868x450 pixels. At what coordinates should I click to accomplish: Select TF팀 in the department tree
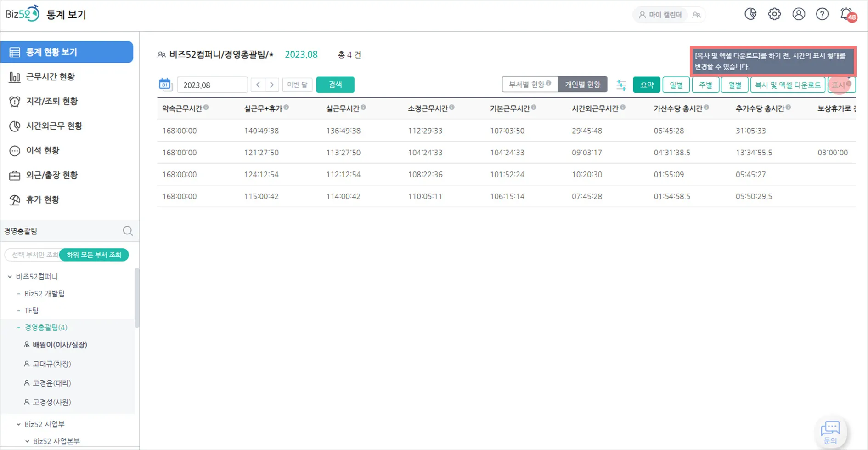click(x=31, y=311)
